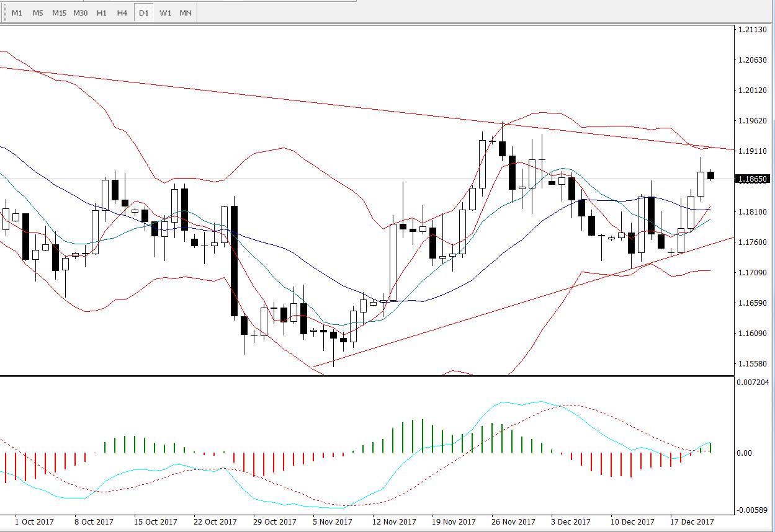Image resolution: width=775 pixels, height=532 pixels.
Task: Switch to W1 weekly timeframe
Action: pos(165,13)
